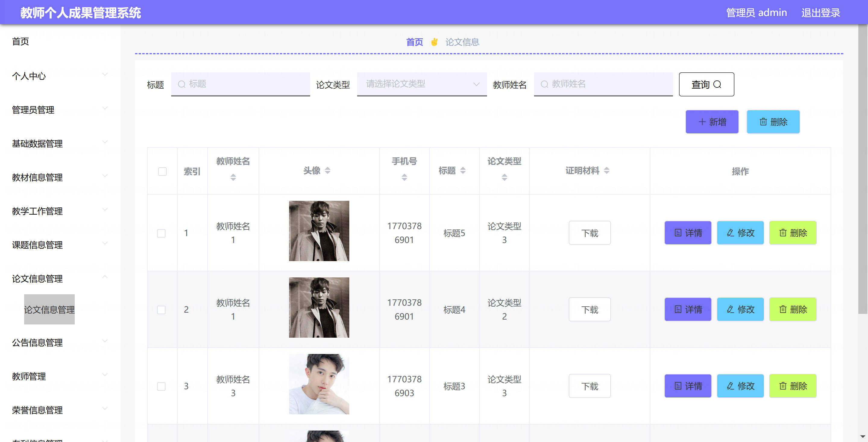The height and width of the screenshot is (442, 868).
Task: Open the 请选择论文类型 dropdown
Action: tap(422, 84)
